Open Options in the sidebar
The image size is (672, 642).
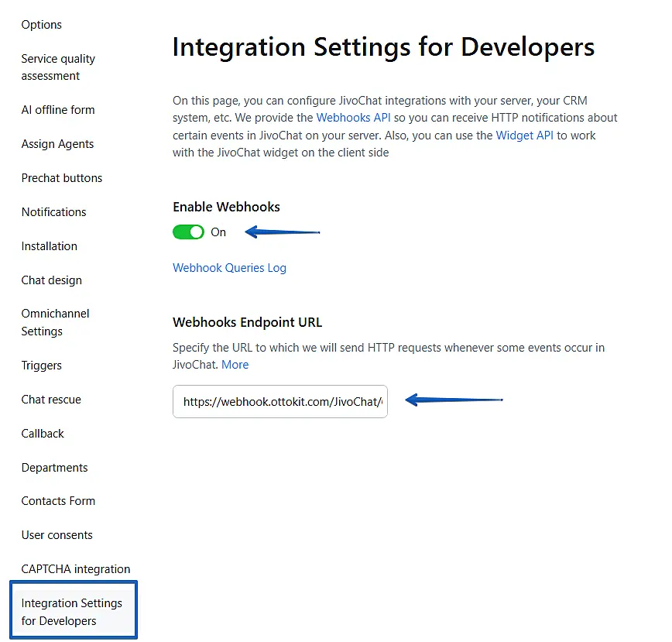click(42, 25)
